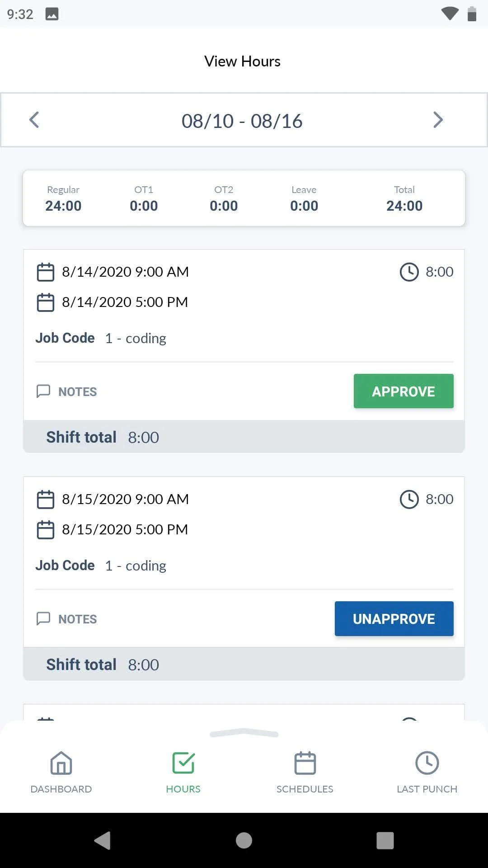
Task: Tap the clock icon on the 8/14 shift
Action: [x=409, y=272]
